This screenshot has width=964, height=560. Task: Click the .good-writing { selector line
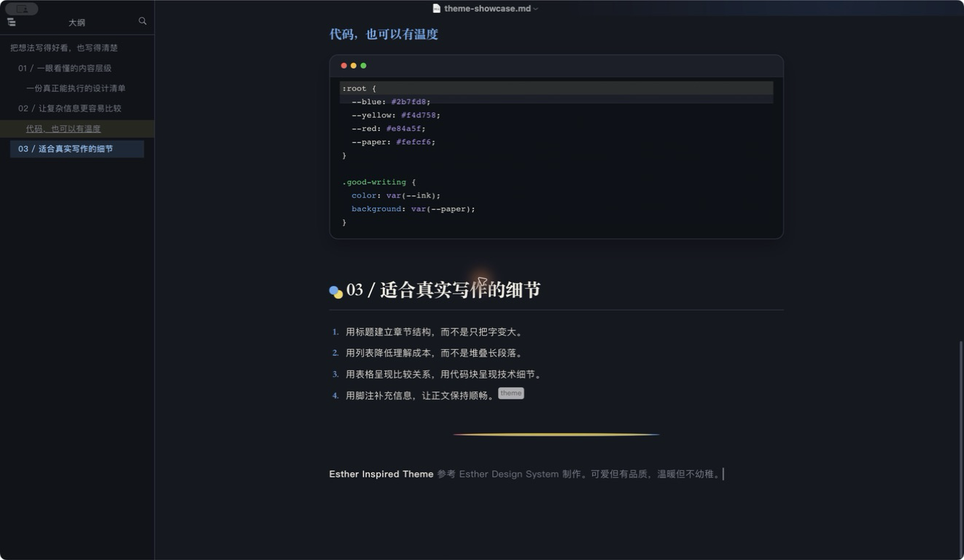tap(378, 182)
